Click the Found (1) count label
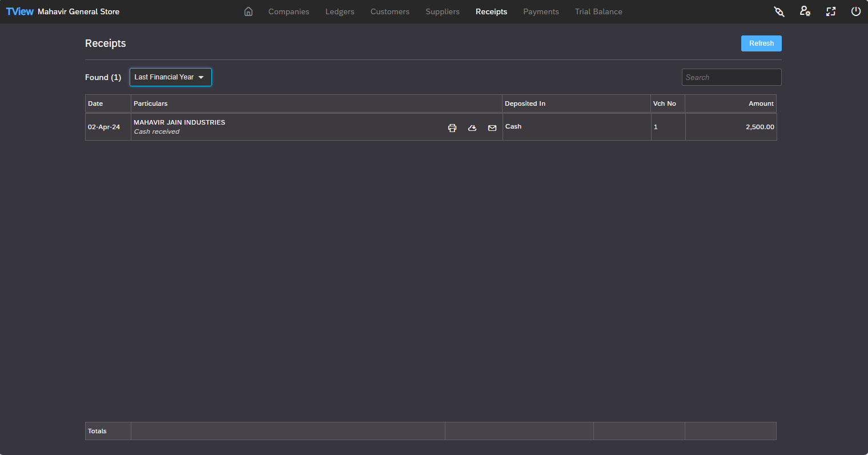 103,77
